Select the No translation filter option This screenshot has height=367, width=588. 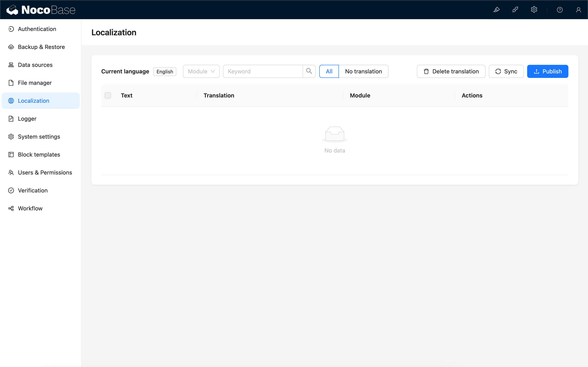click(363, 71)
